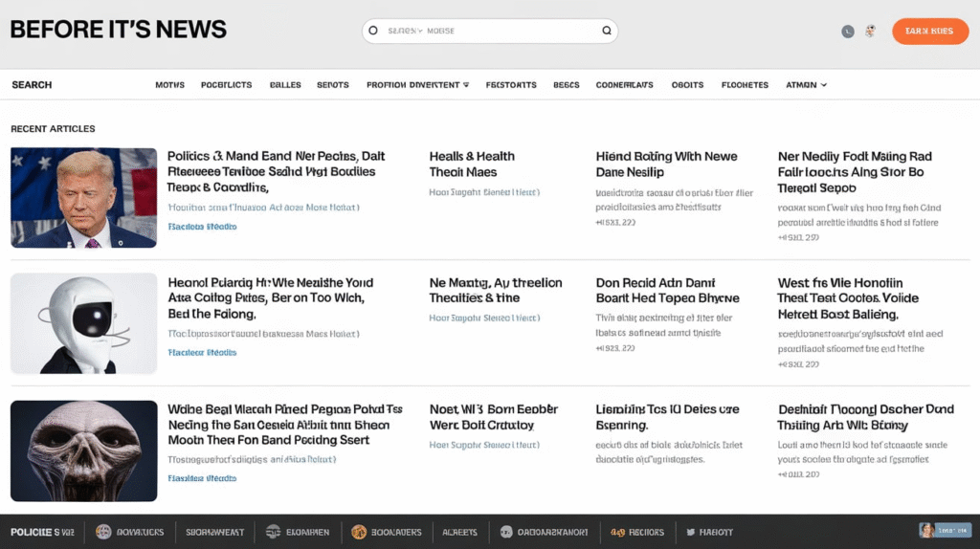Open the alien skull thumbnail
This screenshot has height=549, width=980.
(x=84, y=450)
